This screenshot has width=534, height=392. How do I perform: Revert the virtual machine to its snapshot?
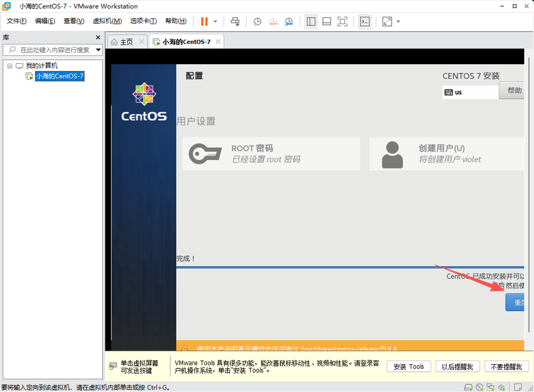273,22
